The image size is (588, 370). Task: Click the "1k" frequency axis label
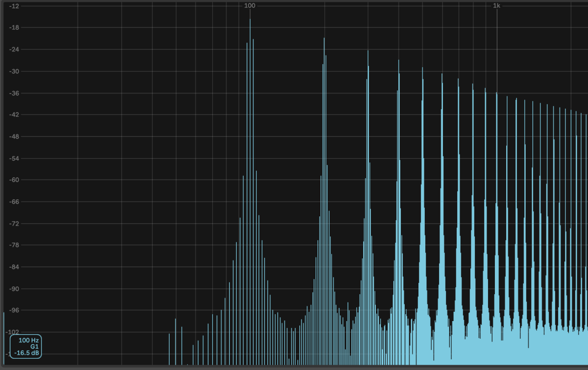click(x=496, y=5)
